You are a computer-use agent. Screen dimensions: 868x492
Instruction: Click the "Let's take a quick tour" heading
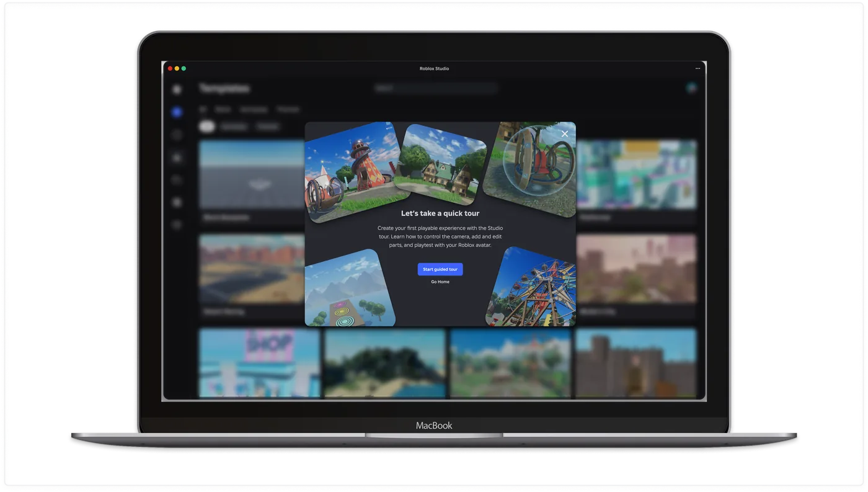point(440,213)
